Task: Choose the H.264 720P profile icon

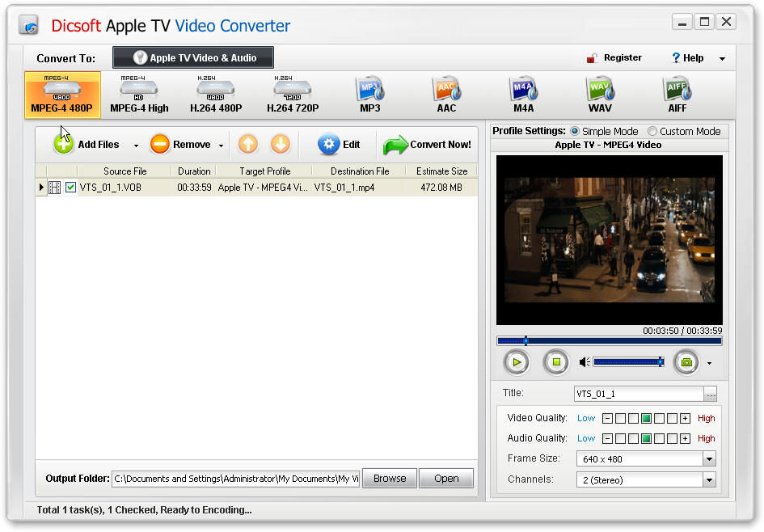Action: tap(293, 95)
